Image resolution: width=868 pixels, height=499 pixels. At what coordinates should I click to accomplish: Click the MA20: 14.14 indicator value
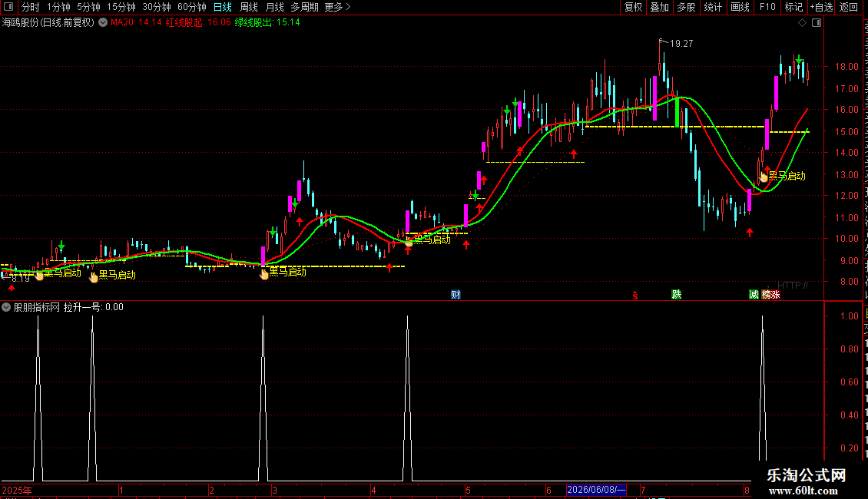coord(136,23)
